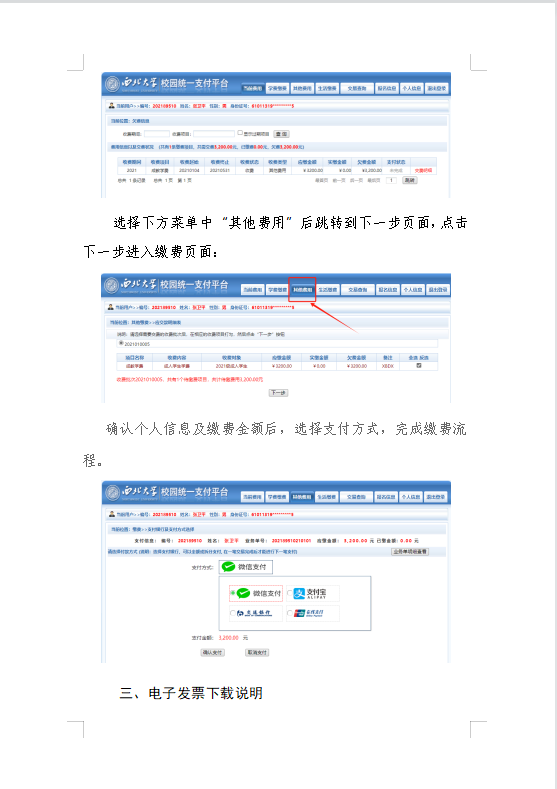The height and width of the screenshot is (789, 557).
Task: Click the 收费期间 input field
Action: pos(156,134)
